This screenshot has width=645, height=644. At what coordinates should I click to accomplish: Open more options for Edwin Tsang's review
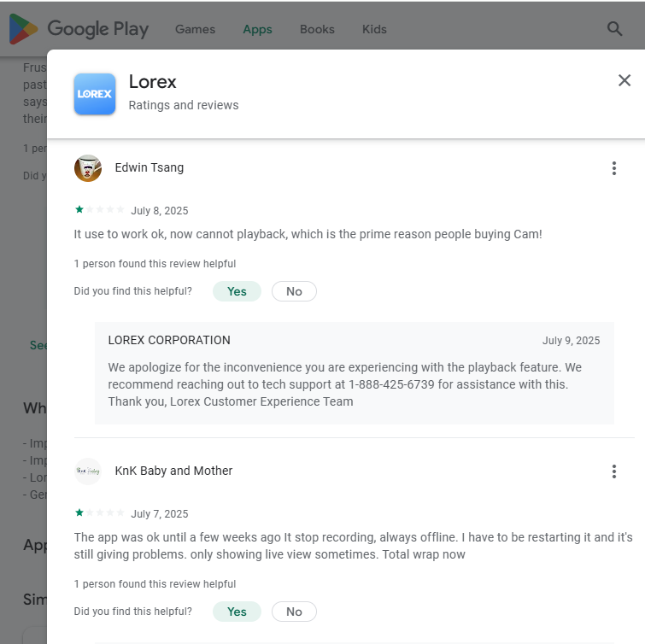tap(613, 168)
